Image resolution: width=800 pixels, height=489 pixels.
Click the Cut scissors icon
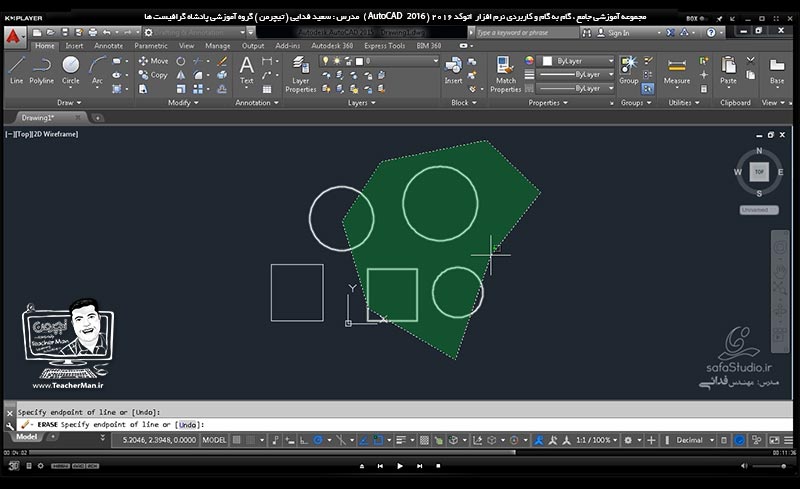pyautogui.click(x=751, y=60)
